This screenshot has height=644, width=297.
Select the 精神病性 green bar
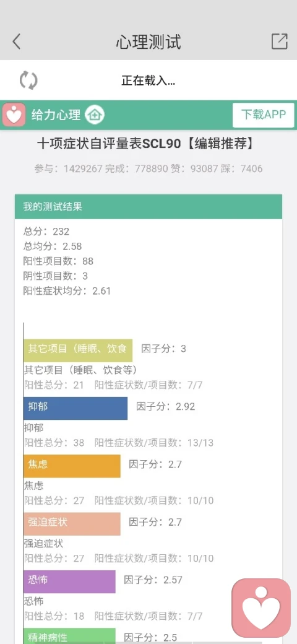click(x=69, y=636)
